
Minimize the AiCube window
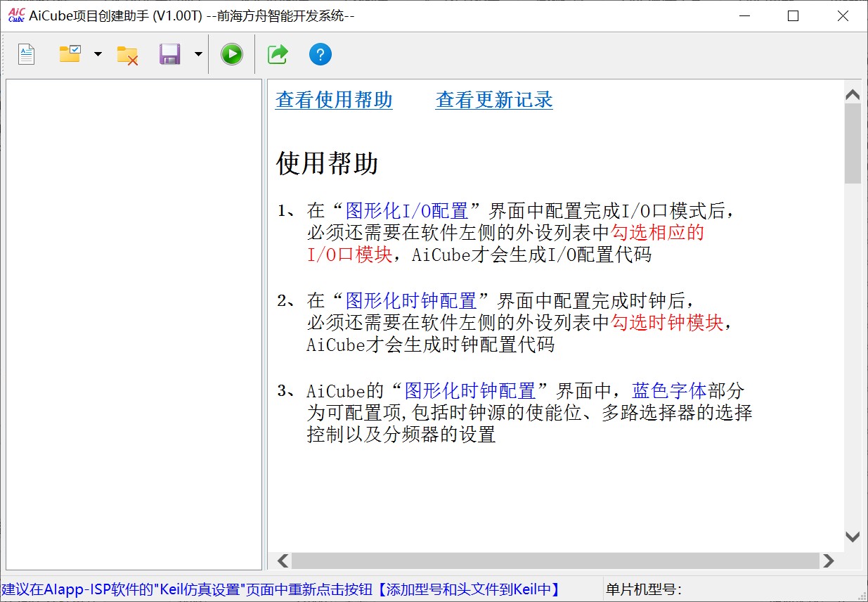[x=744, y=16]
